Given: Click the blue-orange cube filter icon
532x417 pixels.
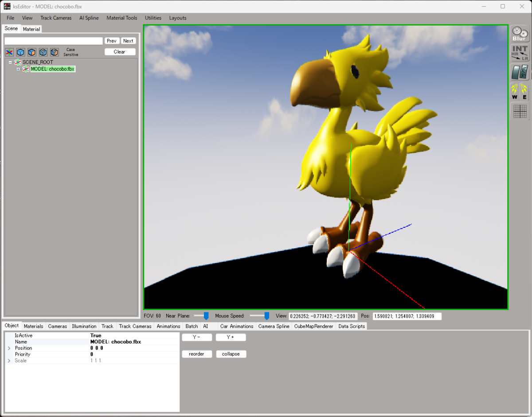Looking at the screenshot, I should pos(32,52).
